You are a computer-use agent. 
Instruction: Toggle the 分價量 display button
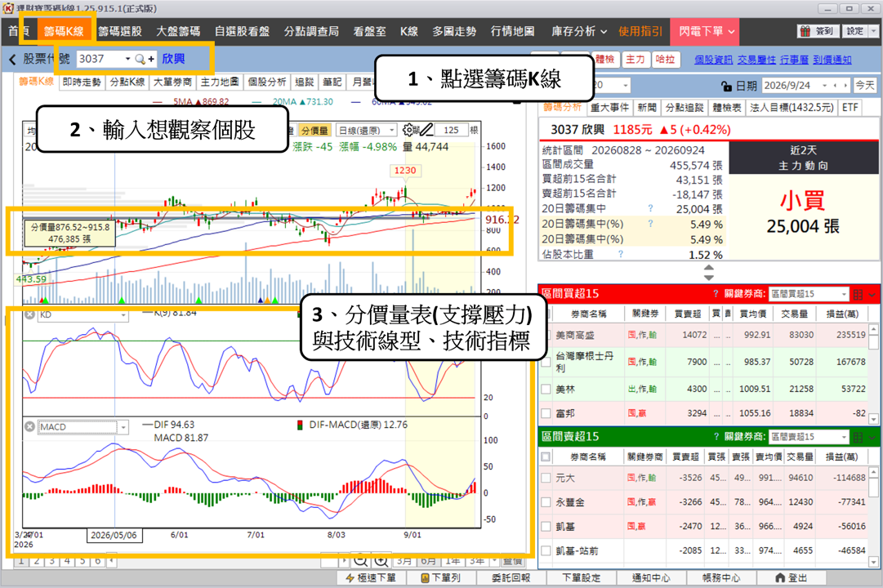coord(314,131)
